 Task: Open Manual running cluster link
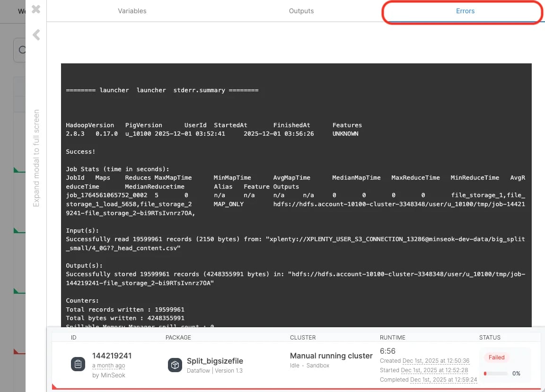pyautogui.click(x=331, y=356)
